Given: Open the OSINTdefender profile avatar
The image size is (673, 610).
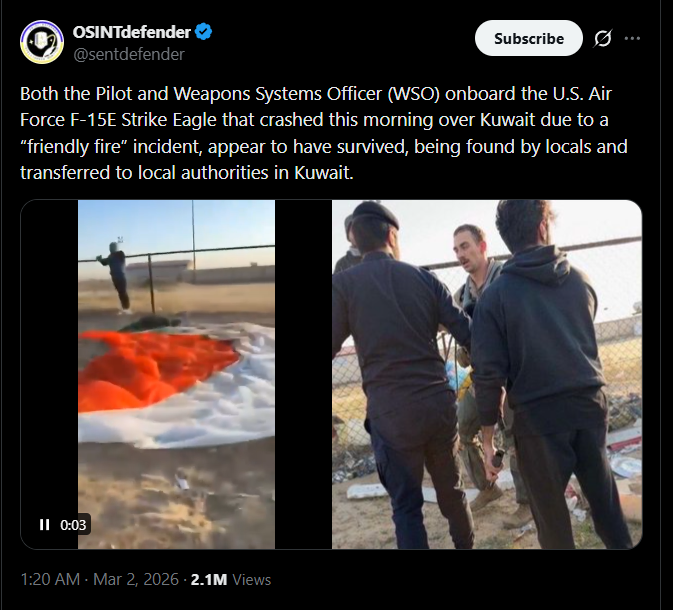Looking at the screenshot, I should coord(42,42).
